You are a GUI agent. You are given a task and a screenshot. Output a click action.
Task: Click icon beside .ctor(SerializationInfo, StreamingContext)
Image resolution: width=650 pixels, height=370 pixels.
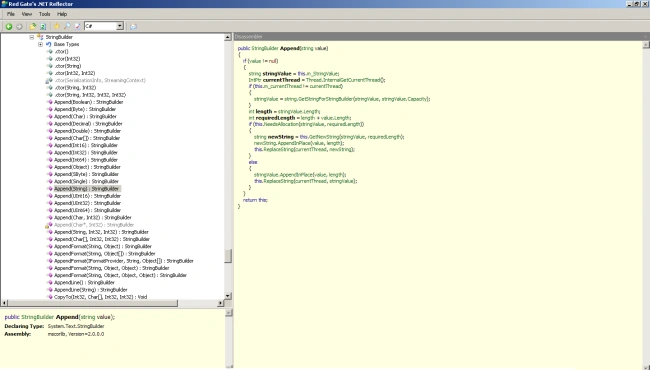[x=49, y=81]
